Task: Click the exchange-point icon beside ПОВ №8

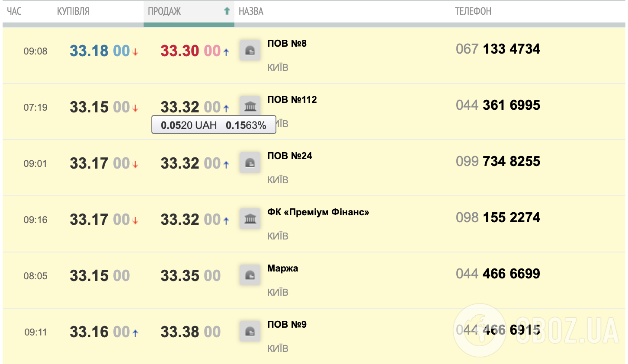Action: click(250, 51)
